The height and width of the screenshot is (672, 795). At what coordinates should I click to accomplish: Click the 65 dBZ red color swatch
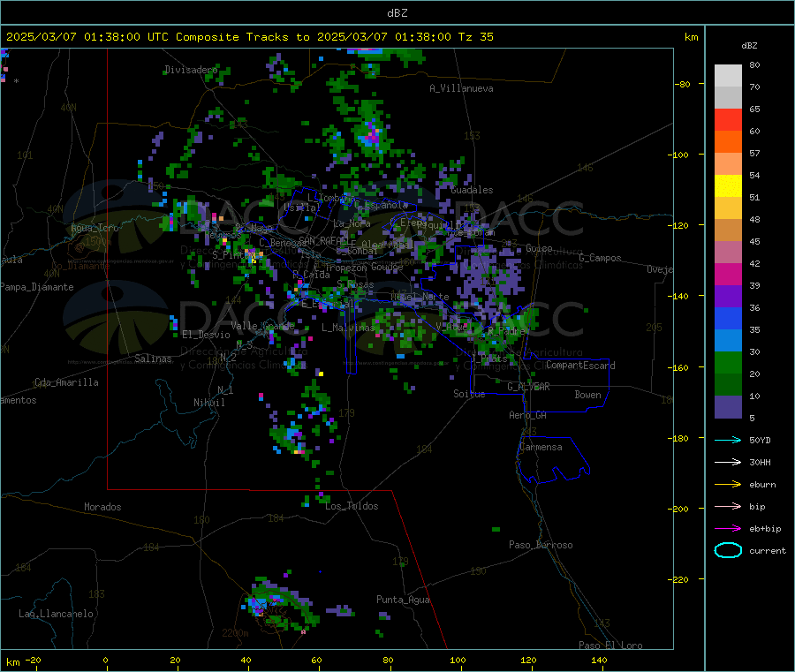pos(728,119)
